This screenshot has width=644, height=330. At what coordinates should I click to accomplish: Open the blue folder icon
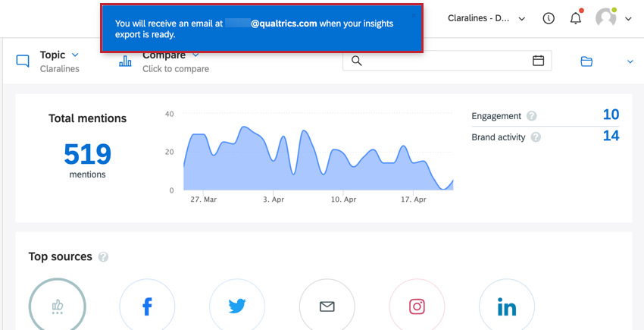tap(586, 61)
